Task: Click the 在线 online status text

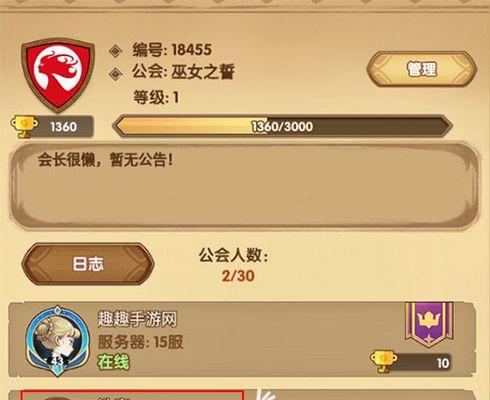Action: pos(113,362)
